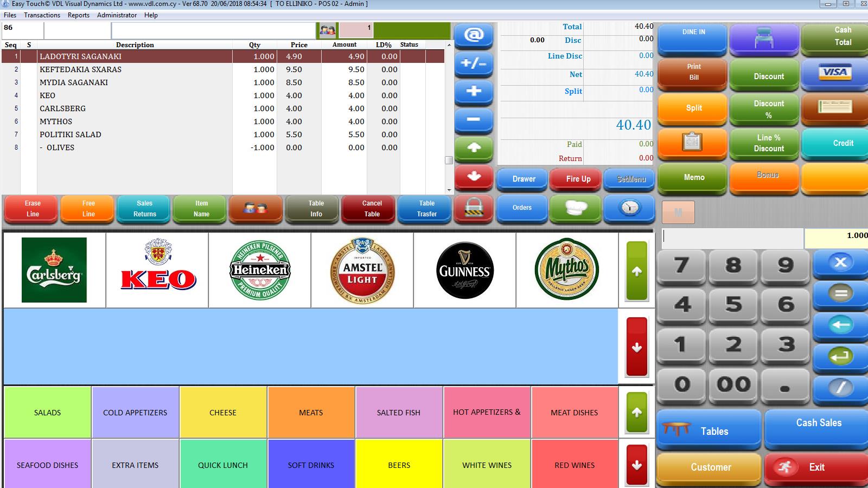
Task: Add a Heineken beer to the order
Action: pyautogui.click(x=260, y=270)
